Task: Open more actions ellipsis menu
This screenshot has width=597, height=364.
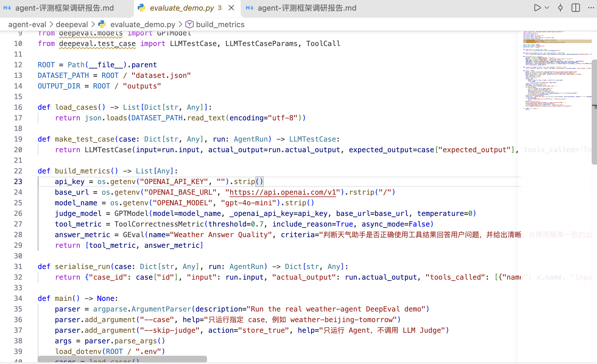Action: (591, 8)
